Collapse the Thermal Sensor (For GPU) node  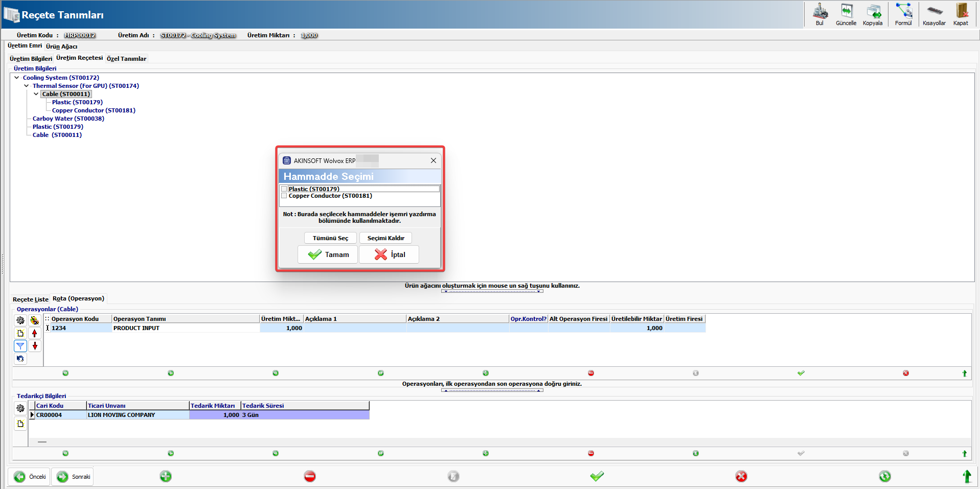coord(27,86)
